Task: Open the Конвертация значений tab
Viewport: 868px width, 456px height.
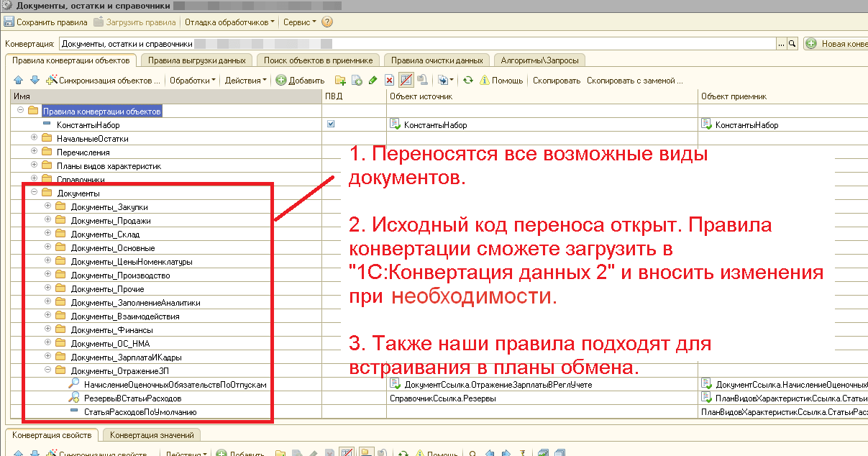Action: 150,435
